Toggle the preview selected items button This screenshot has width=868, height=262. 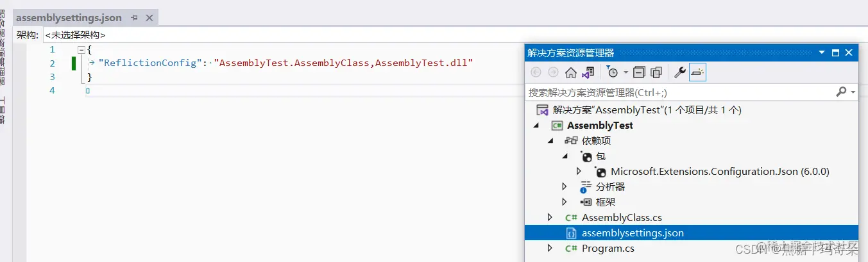pos(697,72)
